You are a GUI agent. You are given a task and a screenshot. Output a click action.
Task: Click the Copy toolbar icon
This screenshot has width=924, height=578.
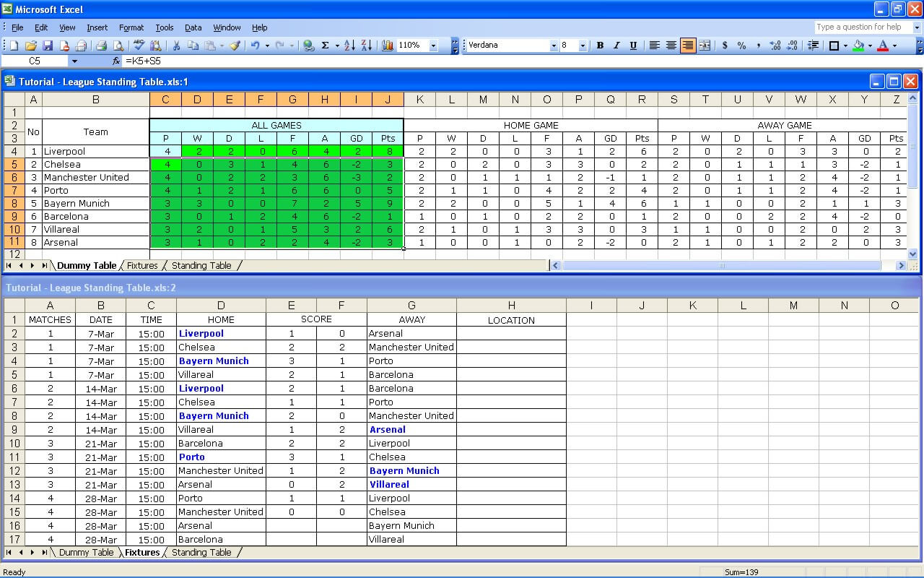pos(193,45)
